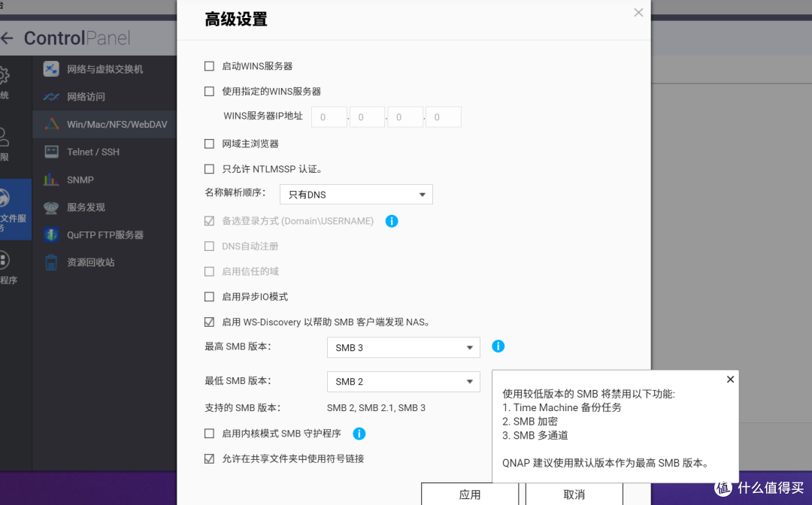
Task: Click the 网络访问 icon
Action: (x=51, y=97)
